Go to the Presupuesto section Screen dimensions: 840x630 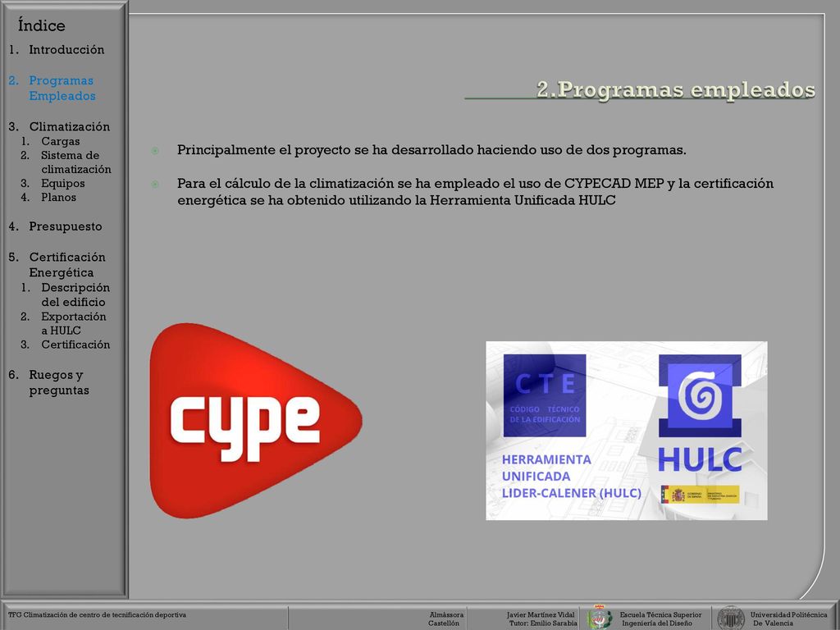(66, 226)
